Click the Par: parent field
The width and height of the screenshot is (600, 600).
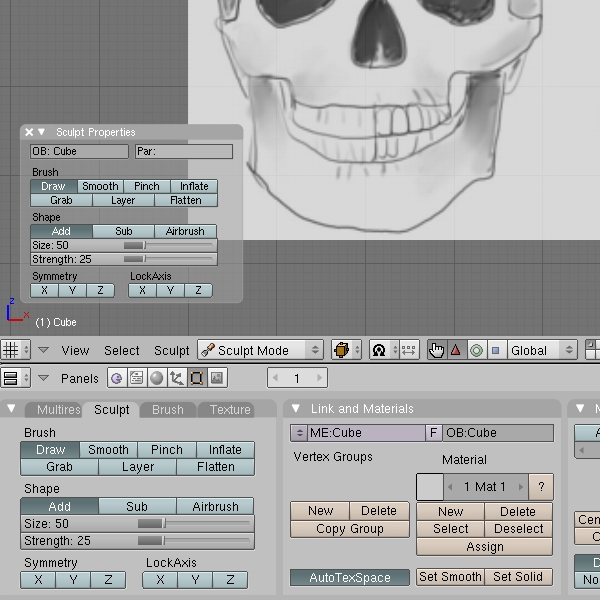coord(184,151)
